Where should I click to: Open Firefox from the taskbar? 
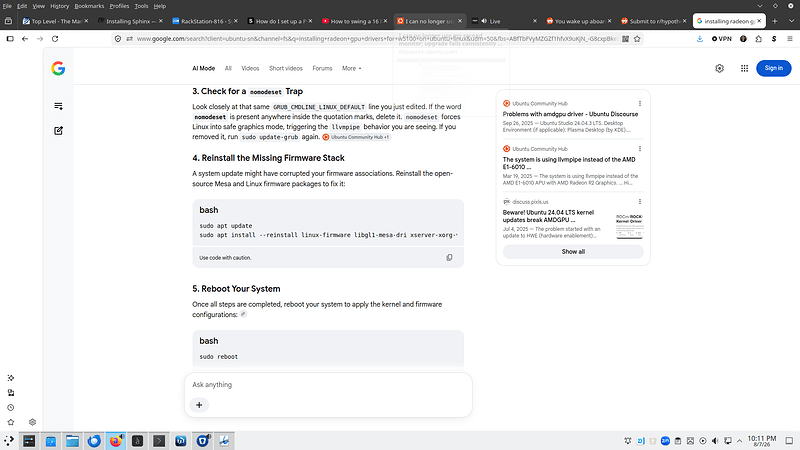(116, 441)
